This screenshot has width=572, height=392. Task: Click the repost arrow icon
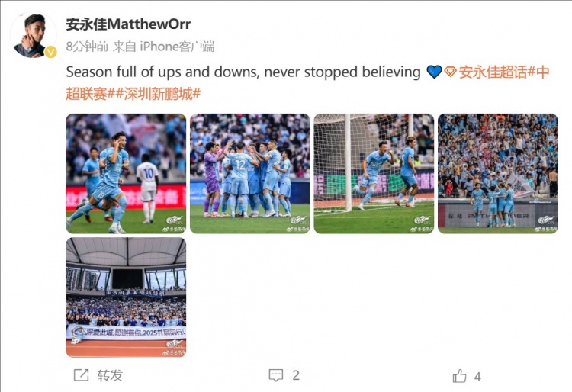(x=80, y=375)
